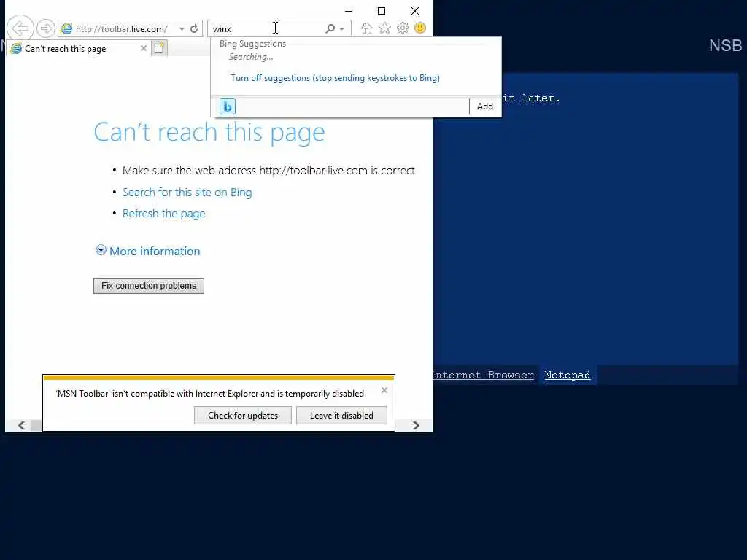Open the Tools gear icon

click(403, 28)
